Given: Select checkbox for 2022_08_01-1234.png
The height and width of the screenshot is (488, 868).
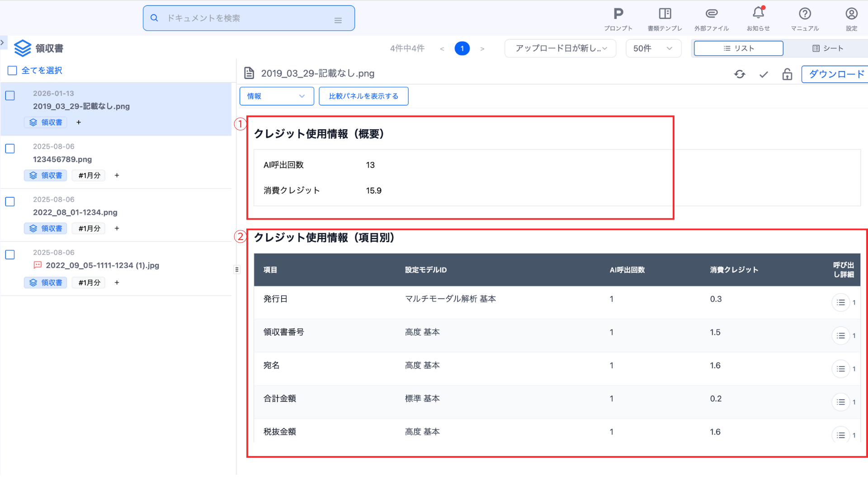Looking at the screenshot, I should click(10, 202).
